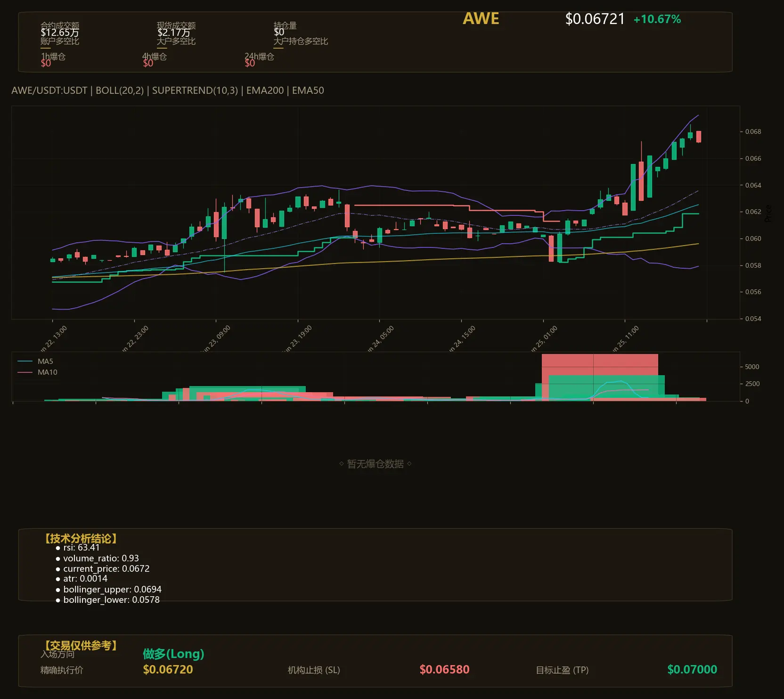The image size is (784, 699).
Task: Select the $0.06721 current price
Action: [x=595, y=19]
